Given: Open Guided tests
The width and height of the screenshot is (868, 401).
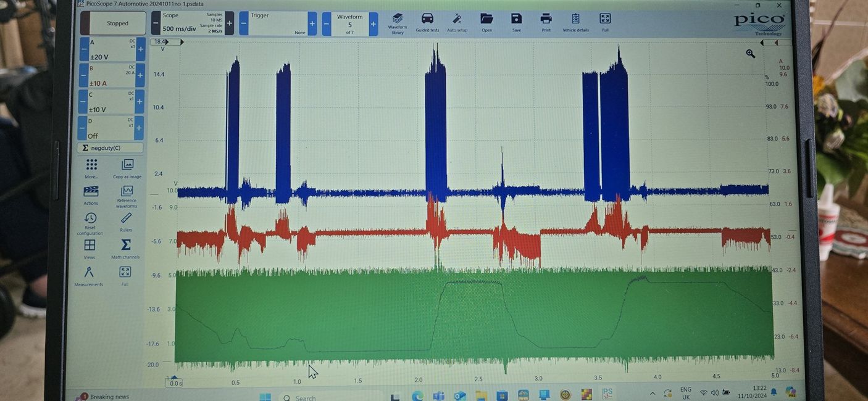Looking at the screenshot, I should 427,22.
